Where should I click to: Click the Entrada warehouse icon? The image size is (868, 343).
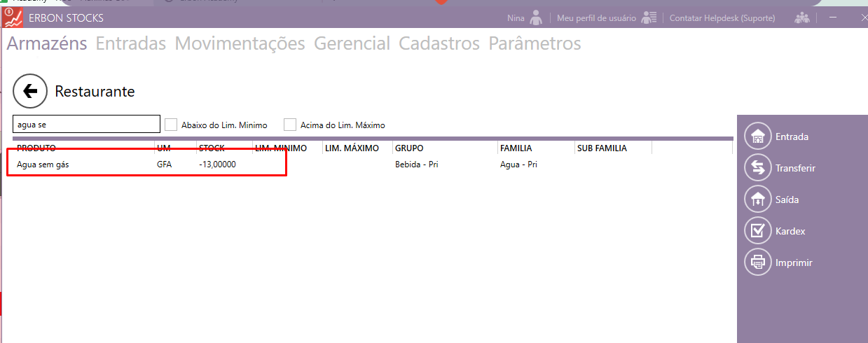[x=757, y=136]
